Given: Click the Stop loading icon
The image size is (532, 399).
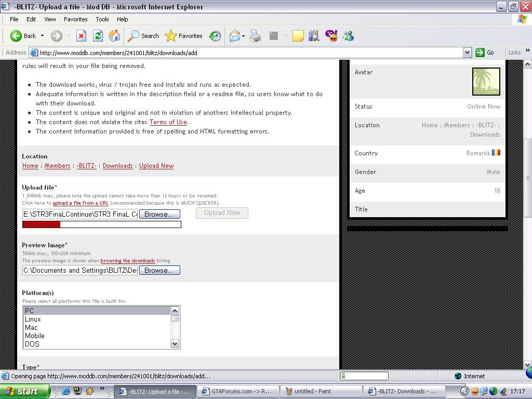Looking at the screenshot, I should 81,36.
